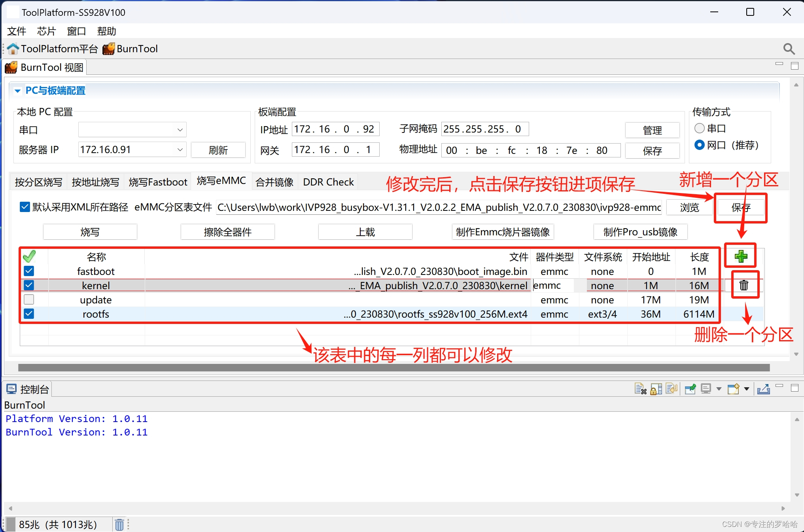Viewport: 804px width, 532px height.
Task: Click export console output icon
Action: (763, 389)
